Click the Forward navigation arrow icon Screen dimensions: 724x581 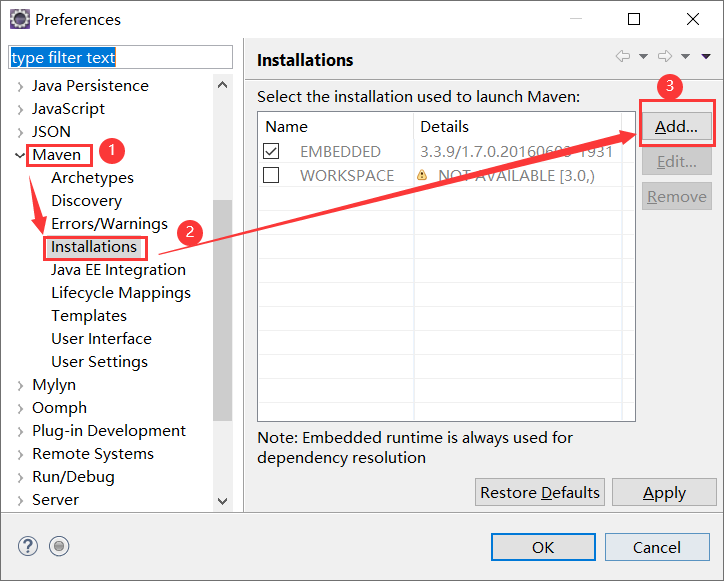click(665, 56)
